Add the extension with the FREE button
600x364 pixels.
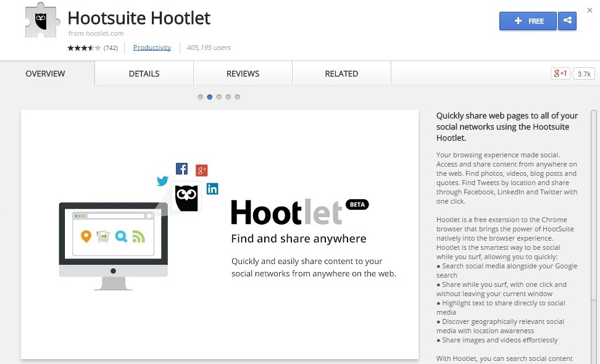(528, 20)
